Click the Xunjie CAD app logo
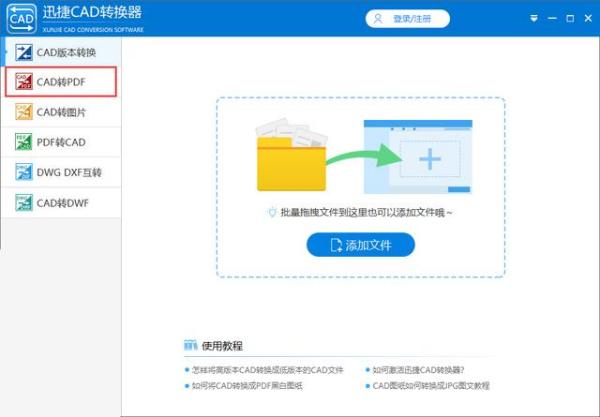 [21, 18]
